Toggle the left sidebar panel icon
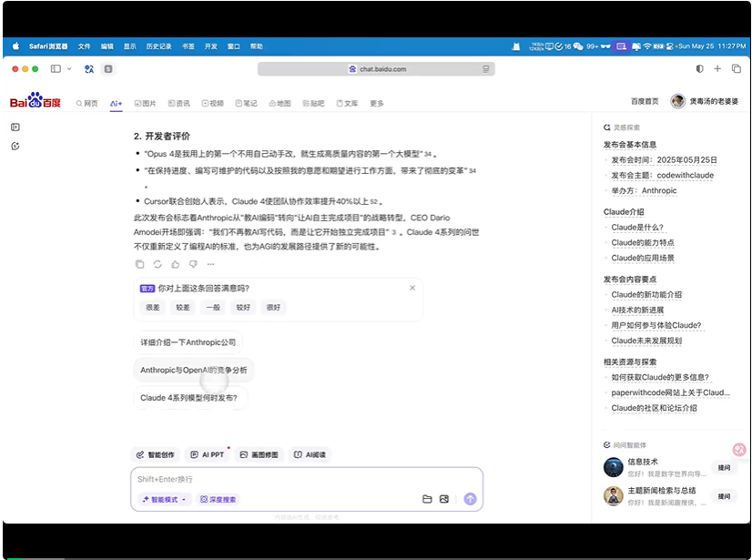Image resolution: width=752 pixels, height=560 pixels. click(x=15, y=127)
